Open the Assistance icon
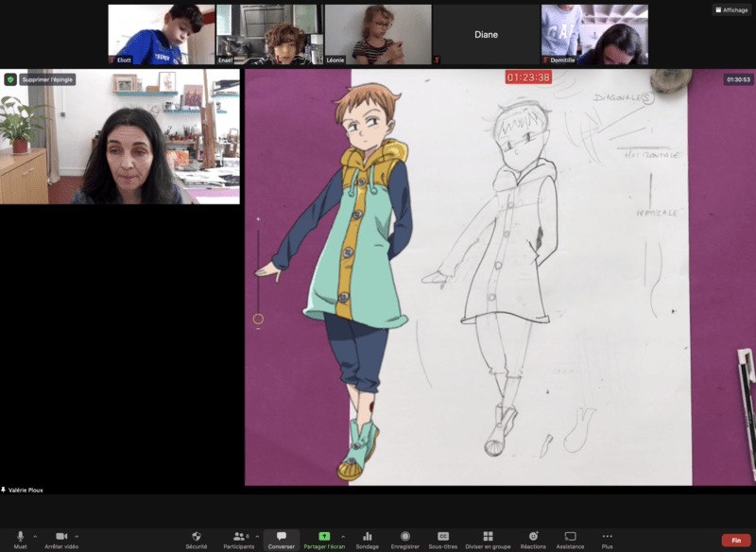 pyautogui.click(x=573, y=536)
